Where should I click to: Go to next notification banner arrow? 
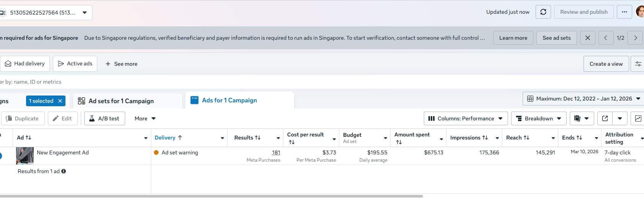(x=635, y=38)
